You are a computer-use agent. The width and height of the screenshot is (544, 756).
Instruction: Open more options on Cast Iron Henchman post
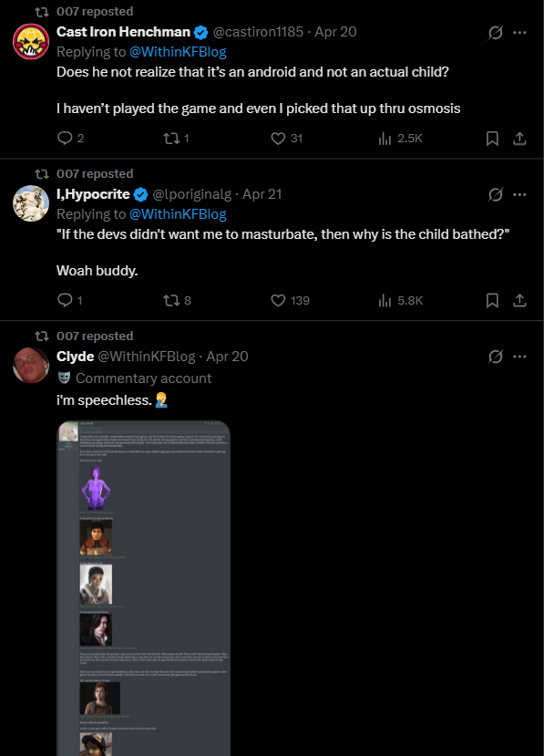click(519, 32)
